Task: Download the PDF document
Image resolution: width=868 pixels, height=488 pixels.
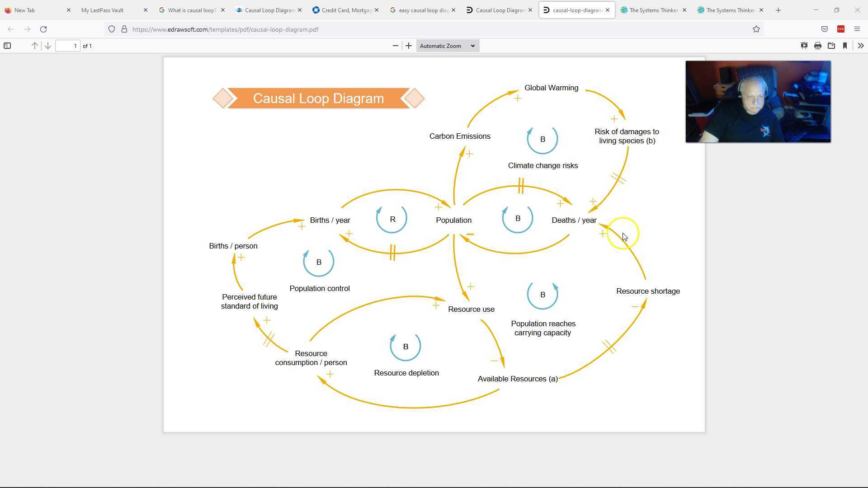Action: [831, 46]
